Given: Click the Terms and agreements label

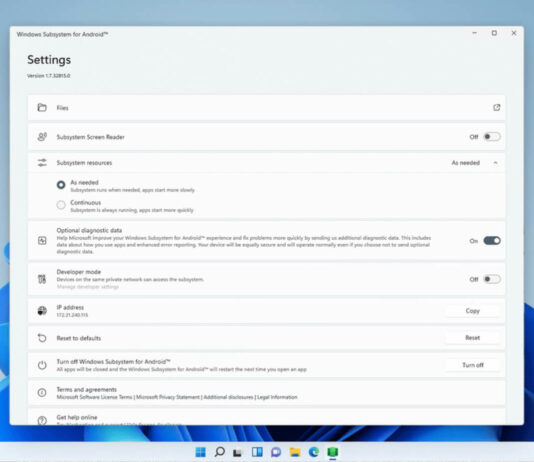Looking at the screenshot, I should 87,389.
